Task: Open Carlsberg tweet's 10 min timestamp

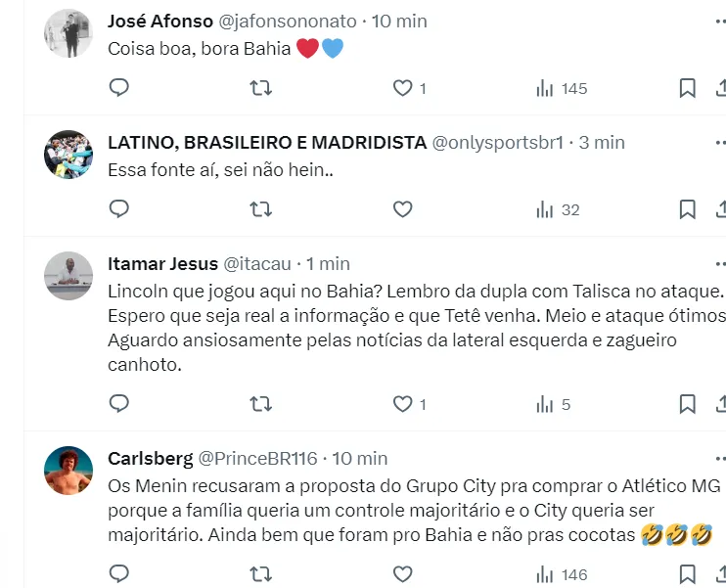Action: [x=359, y=458]
